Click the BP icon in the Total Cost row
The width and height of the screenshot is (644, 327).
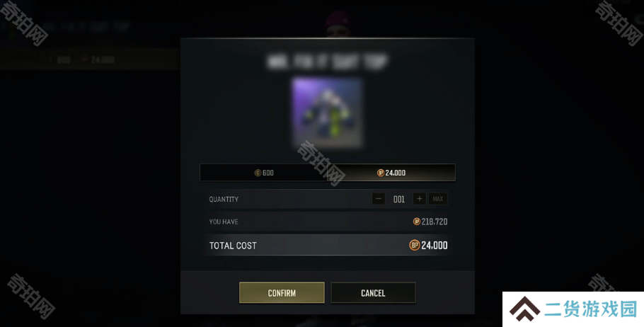(x=415, y=245)
